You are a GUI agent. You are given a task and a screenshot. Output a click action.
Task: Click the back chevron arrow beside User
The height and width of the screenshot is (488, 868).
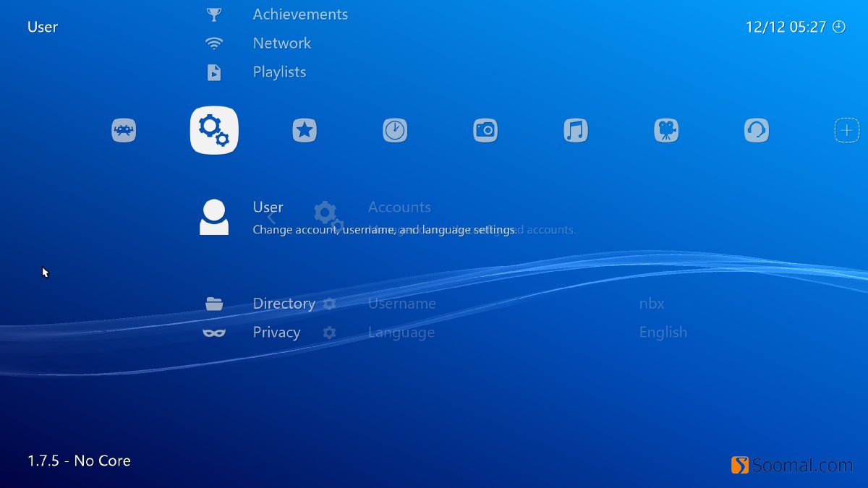[272, 217]
